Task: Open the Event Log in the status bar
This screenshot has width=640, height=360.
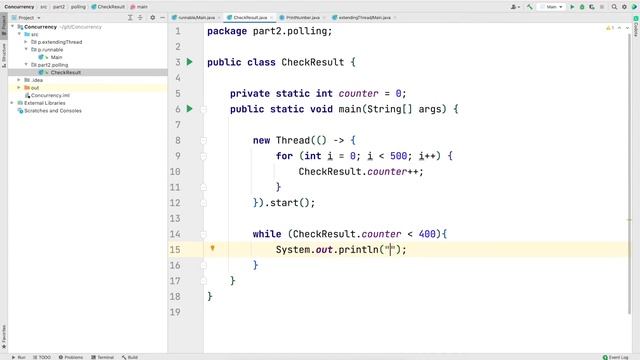Action: pyautogui.click(x=616, y=357)
